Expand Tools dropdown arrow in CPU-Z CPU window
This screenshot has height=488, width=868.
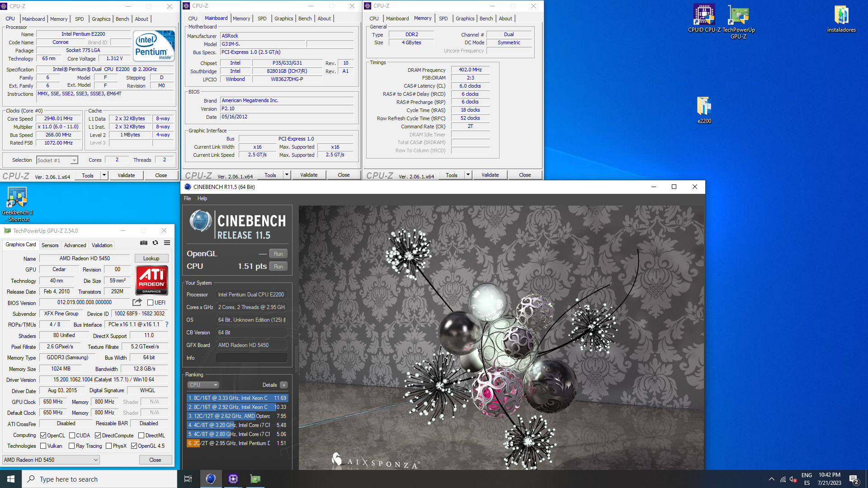[104, 175]
